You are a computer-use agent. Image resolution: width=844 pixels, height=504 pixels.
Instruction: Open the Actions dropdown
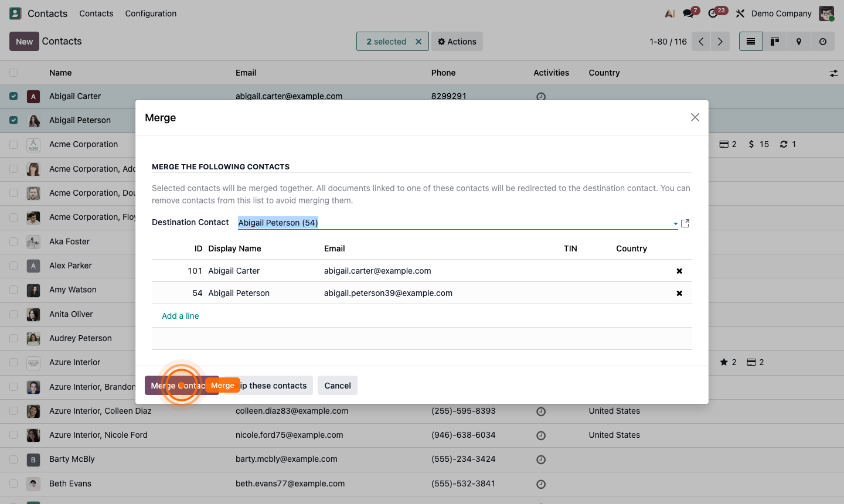(x=457, y=41)
